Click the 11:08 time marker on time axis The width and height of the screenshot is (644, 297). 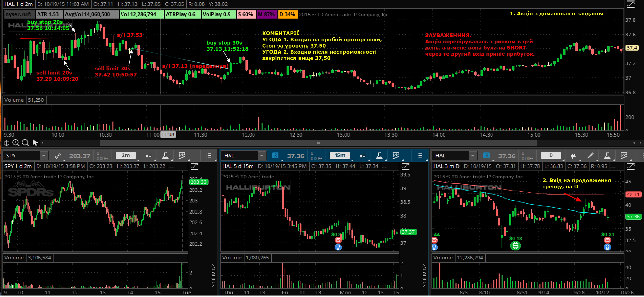pyautogui.click(x=168, y=135)
